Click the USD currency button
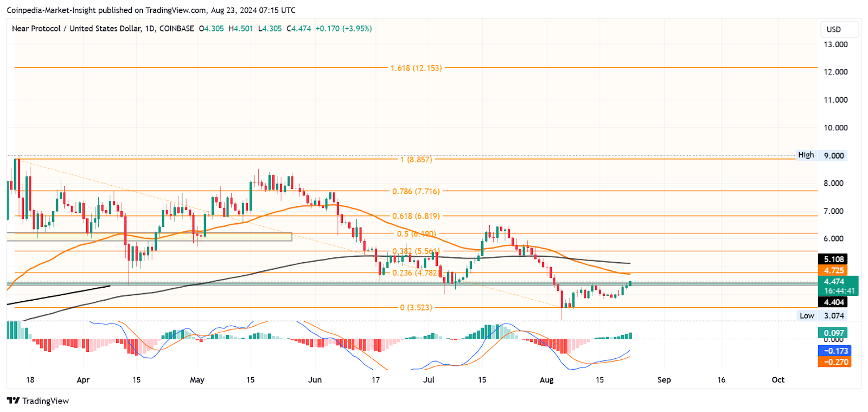The image size is (868, 412). click(x=840, y=29)
